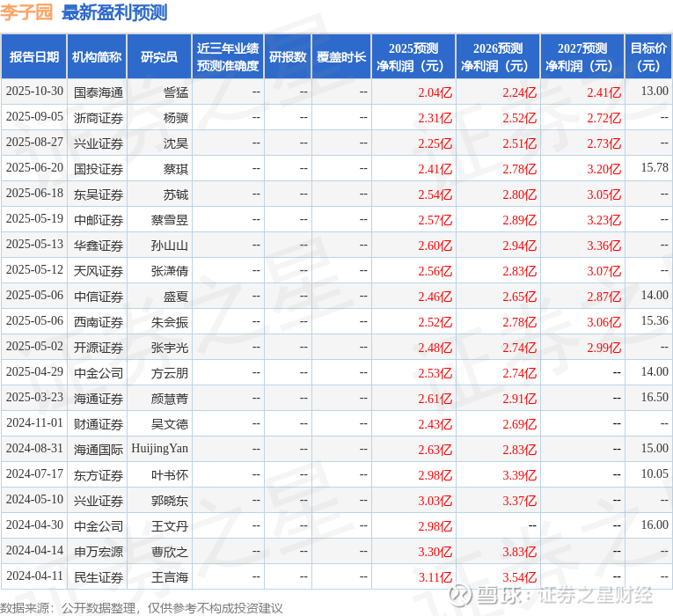Click the 开源证券 institution cell
The width and height of the screenshot is (673, 616).
pyautogui.click(x=99, y=348)
